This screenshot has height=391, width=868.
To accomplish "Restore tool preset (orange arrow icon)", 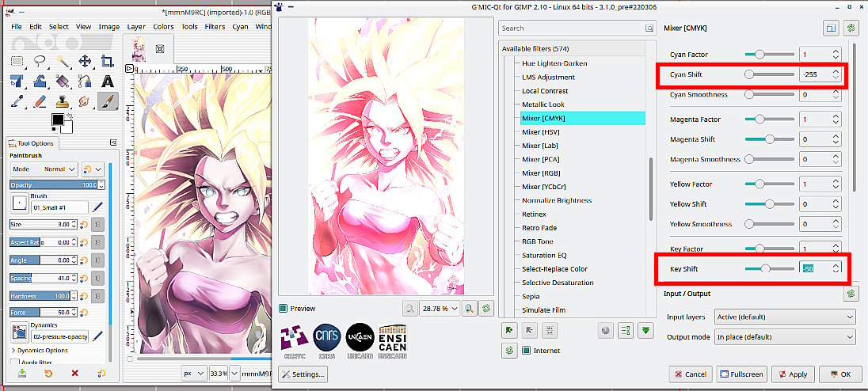I will click(x=48, y=374).
